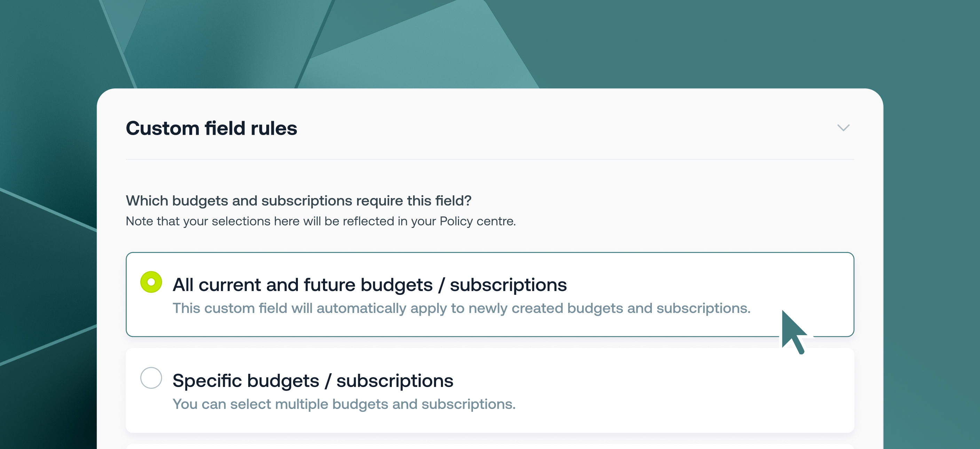980x449 pixels.
Task: Click the 'All current and future budgets / subscriptions' title
Action: (369, 285)
